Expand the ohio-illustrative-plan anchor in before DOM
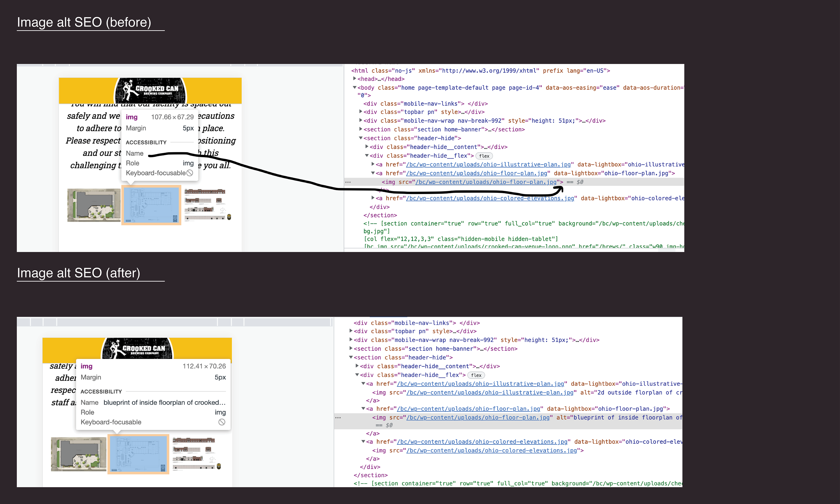This screenshot has height=504, width=840. click(x=373, y=164)
